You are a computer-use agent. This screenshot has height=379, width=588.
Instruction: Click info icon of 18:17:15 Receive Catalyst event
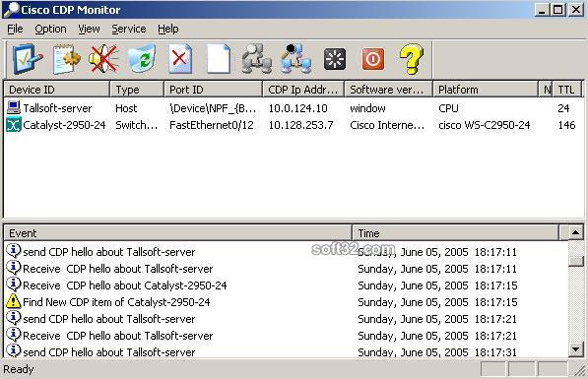(x=14, y=284)
